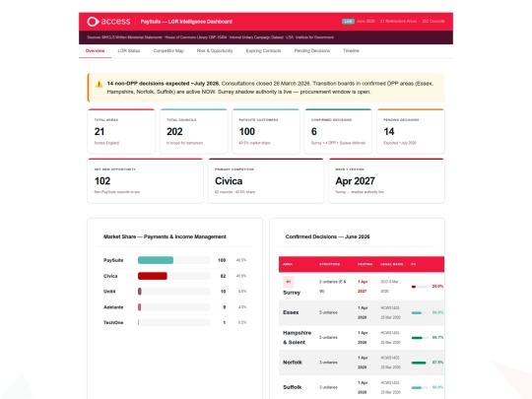Click the Surrey area name in the table
Screen dimensions: 532x399
point(292,293)
